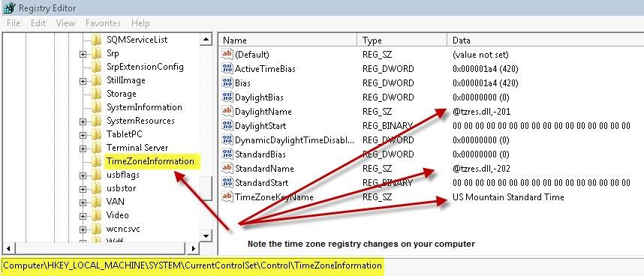Select the StandardBias value name
Screen dimensions: 644x276
[x=260, y=154]
